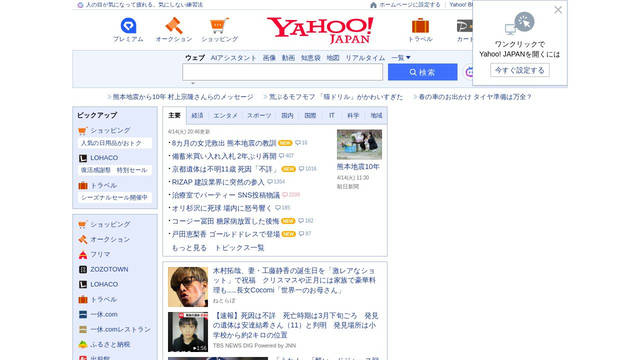Viewport: 640px width, 360px height.
Task: Click トラベル icon in ピックアップ panel
Action: 83,186
